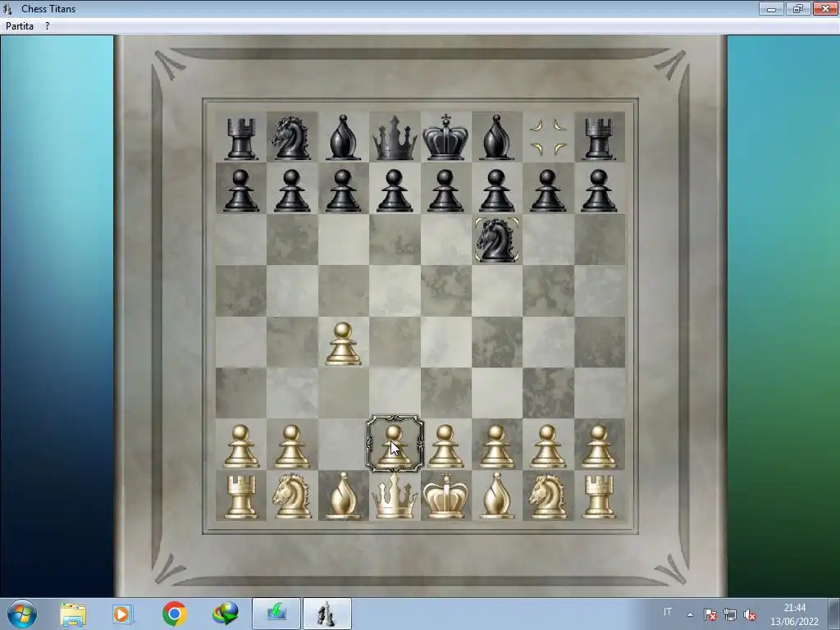This screenshot has width=840, height=630.
Task: Select the white pawn on e2
Action: click(445, 446)
